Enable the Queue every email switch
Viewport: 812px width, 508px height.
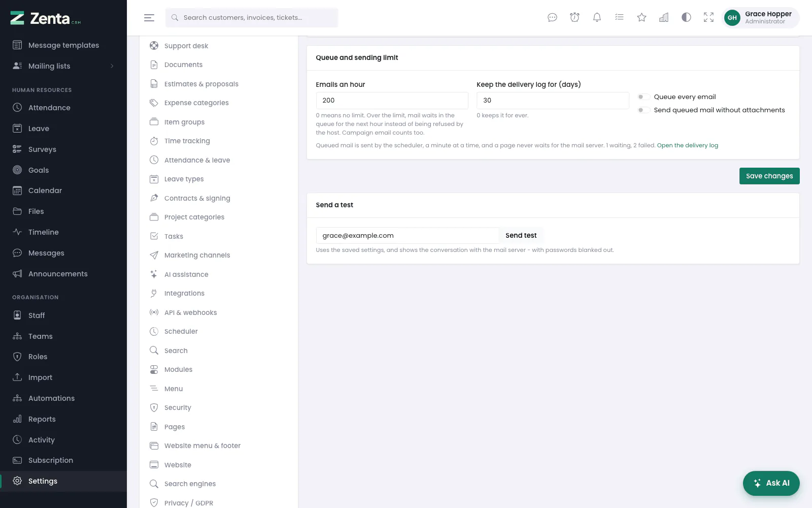click(644, 97)
